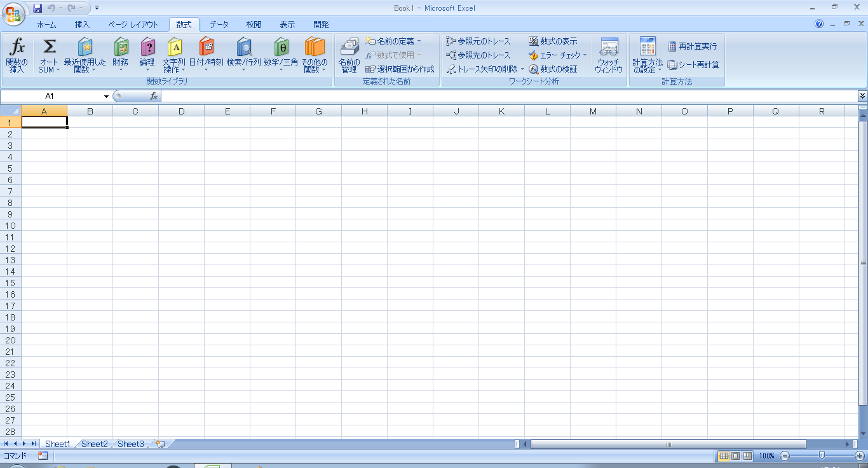Select the Sheet2 worksheet tab

click(94, 444)
